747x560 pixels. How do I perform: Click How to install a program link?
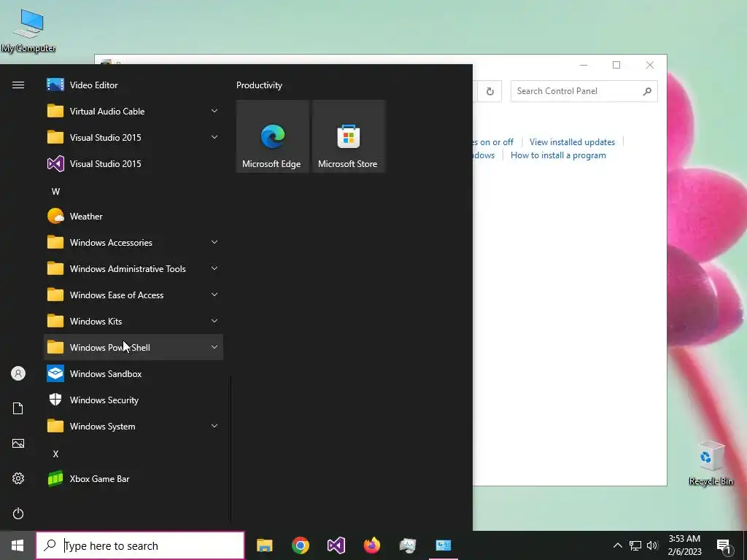[558, 155]
